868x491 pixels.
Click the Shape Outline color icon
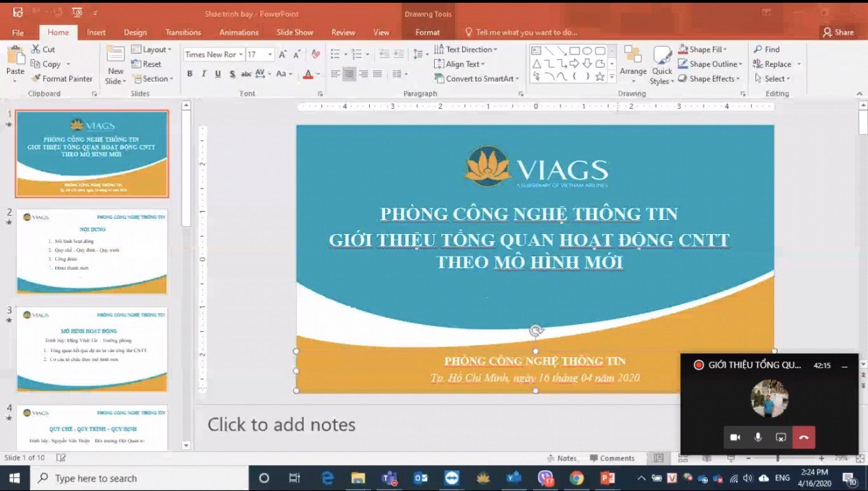(x=683, y=64)
